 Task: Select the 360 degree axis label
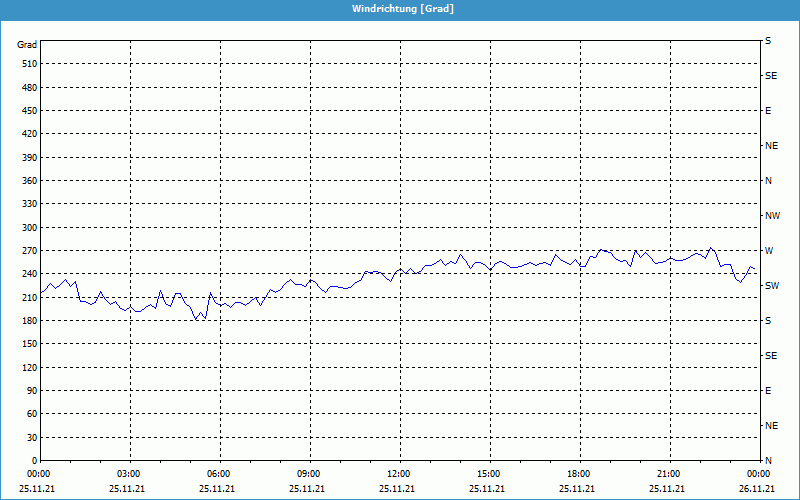[x=28, y=181]
